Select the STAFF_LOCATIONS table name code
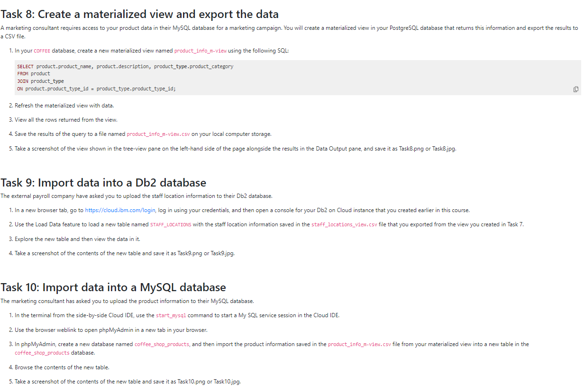The height and width of the screenshot is (392, 584). click(x=171, y=224)
